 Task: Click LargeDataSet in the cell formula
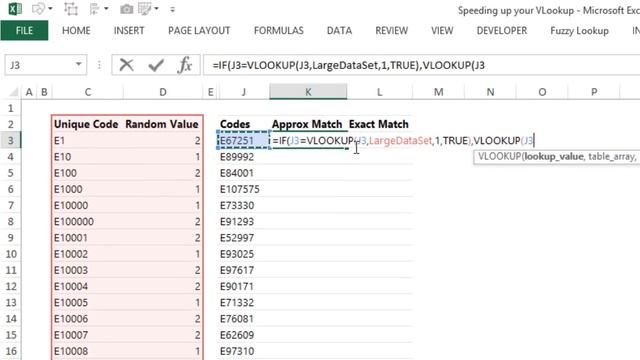(400, 140)
